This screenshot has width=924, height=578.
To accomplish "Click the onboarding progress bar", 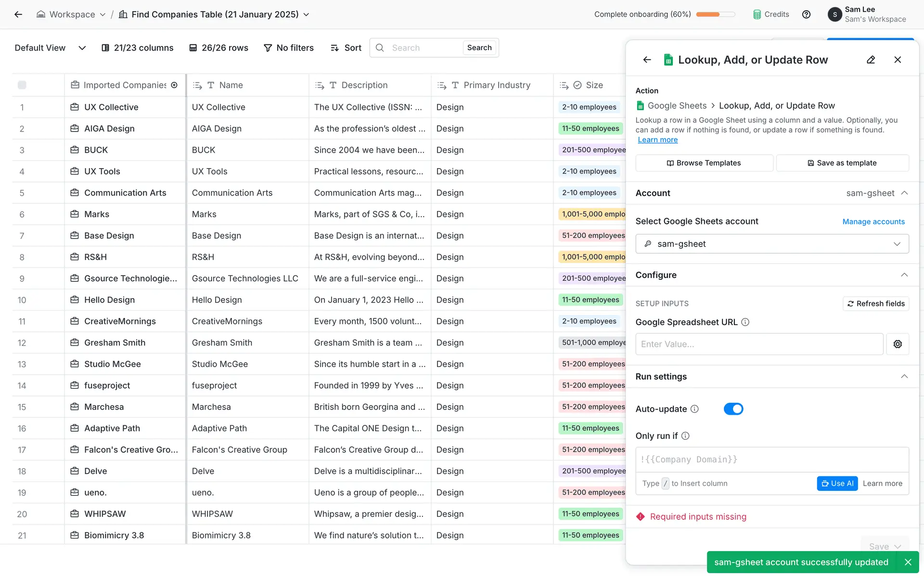I will [x=715, y=14].
